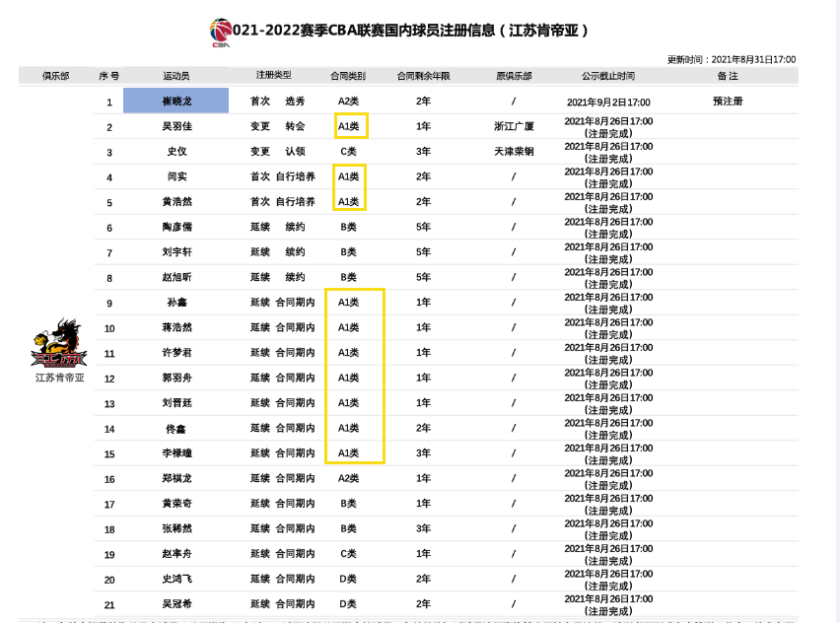840x623 pixels.
Task: Click the Jiangsu Kentier dragon team logo
Action: pyautogui.click(x=59, y=343)
